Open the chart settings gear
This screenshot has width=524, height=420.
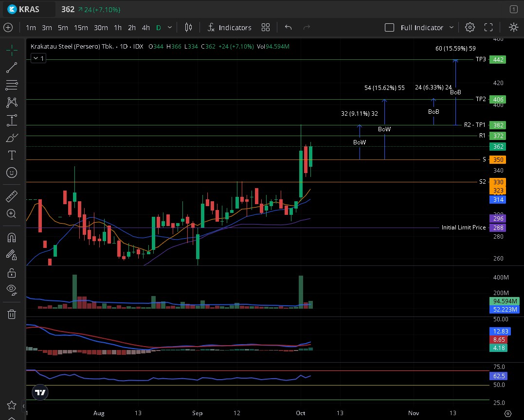click(470, 28)
